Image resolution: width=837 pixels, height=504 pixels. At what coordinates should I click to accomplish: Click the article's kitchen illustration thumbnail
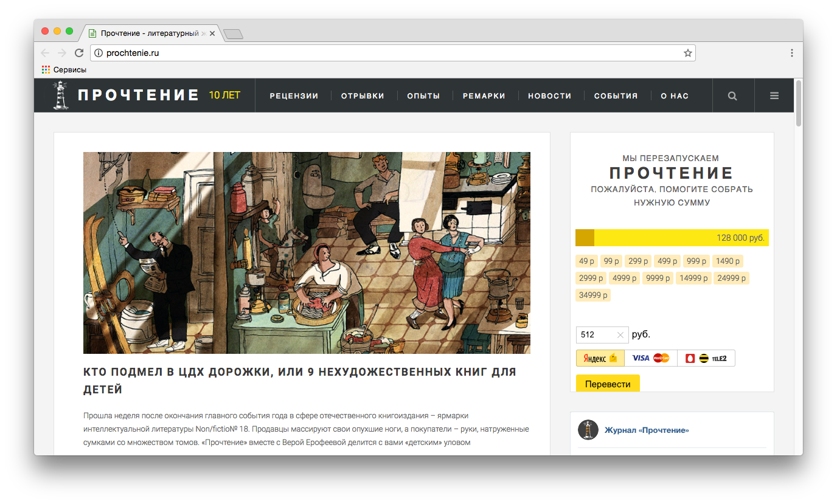307,252
